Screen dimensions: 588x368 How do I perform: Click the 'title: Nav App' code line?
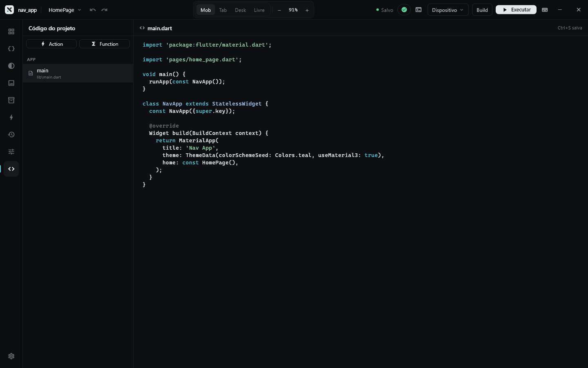[190, 148]
